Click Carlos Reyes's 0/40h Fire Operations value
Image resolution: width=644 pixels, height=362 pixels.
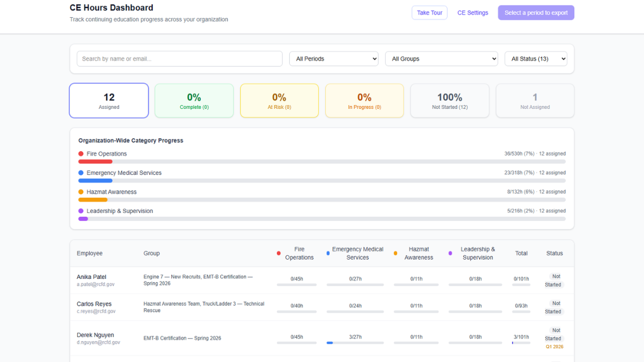[297, 306]
